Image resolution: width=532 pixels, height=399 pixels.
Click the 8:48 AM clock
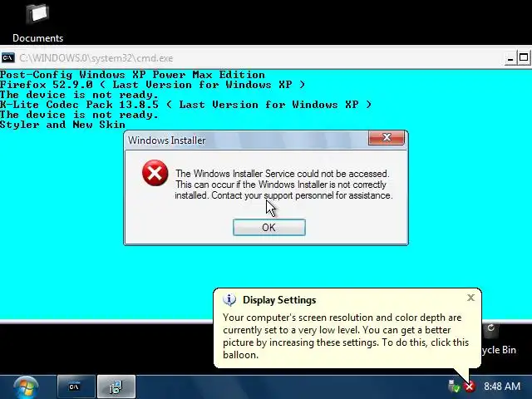pyautogui.click(x=502, y=386)
